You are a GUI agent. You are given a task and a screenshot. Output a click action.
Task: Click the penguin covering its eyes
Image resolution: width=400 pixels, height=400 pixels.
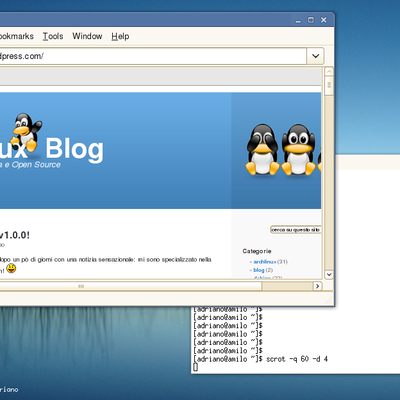coord(263,150)
